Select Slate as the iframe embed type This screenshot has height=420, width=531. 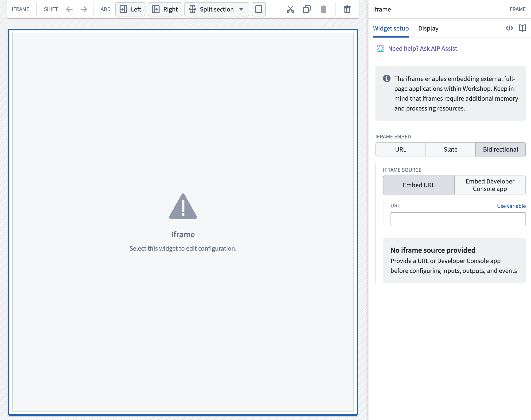[x=450, y=149]
